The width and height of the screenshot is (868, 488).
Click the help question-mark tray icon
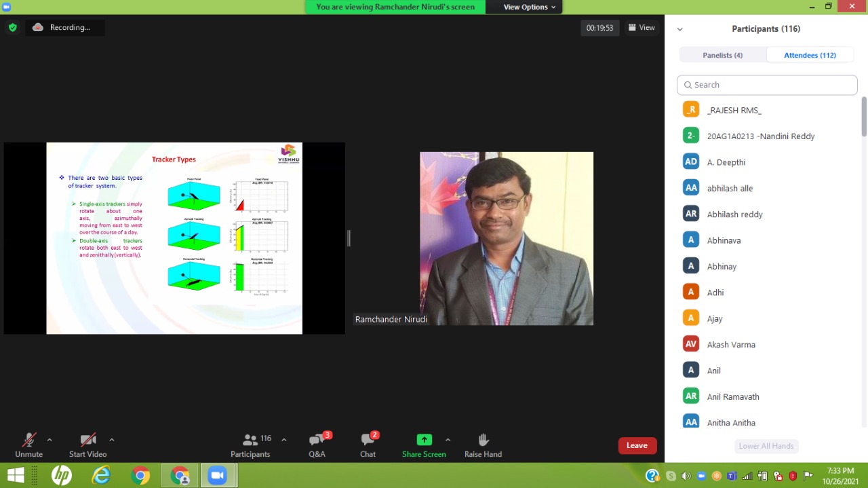point(652,476)
